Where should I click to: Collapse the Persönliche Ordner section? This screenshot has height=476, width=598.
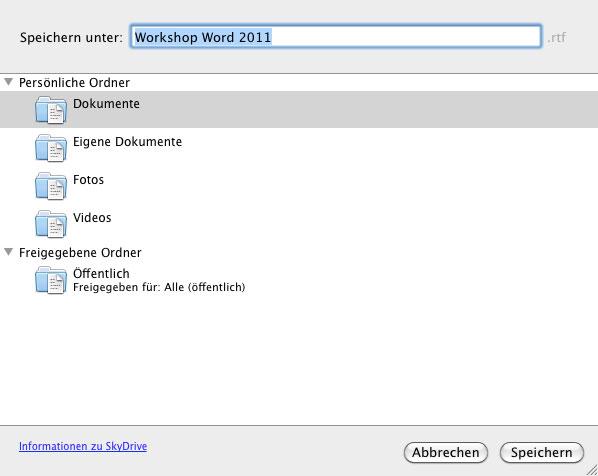(8, 82)
